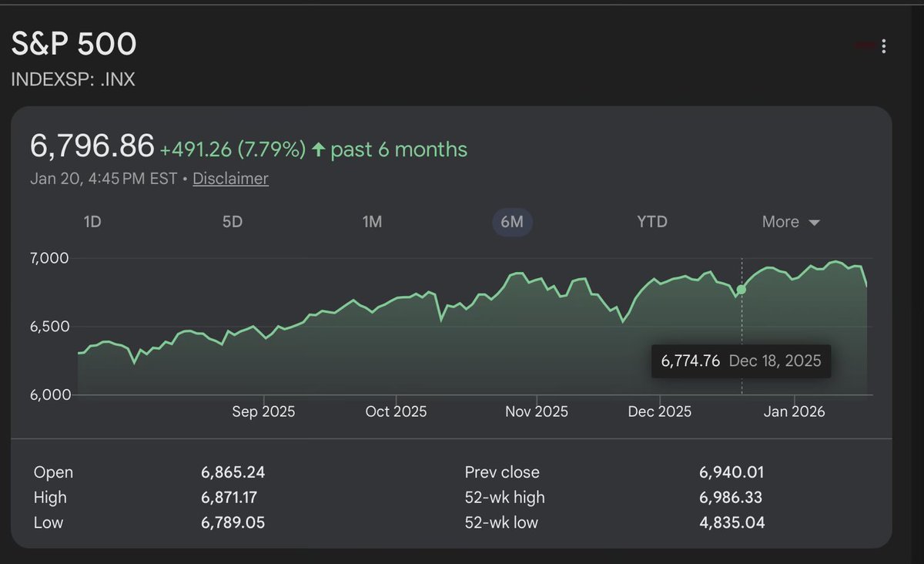The width and height of the screenshot is (924, 564).
Task: Click the Dec 18, 2025 chart data point
Action: coord(742,290)
